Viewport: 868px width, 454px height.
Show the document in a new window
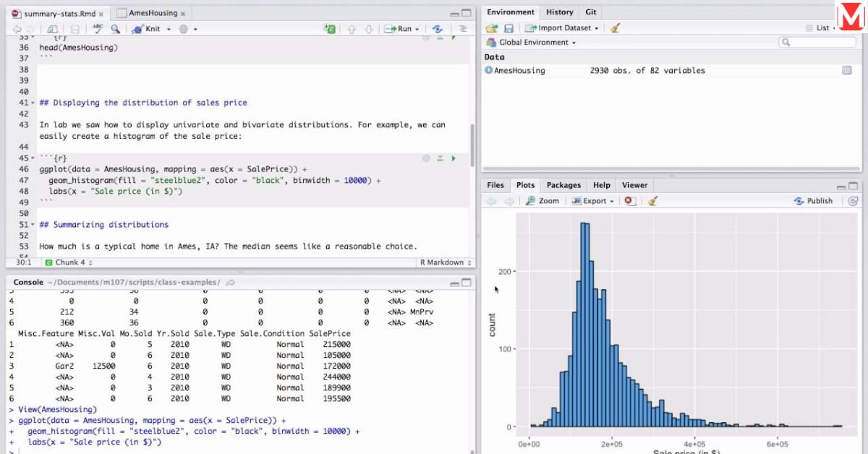click(52, 29)
